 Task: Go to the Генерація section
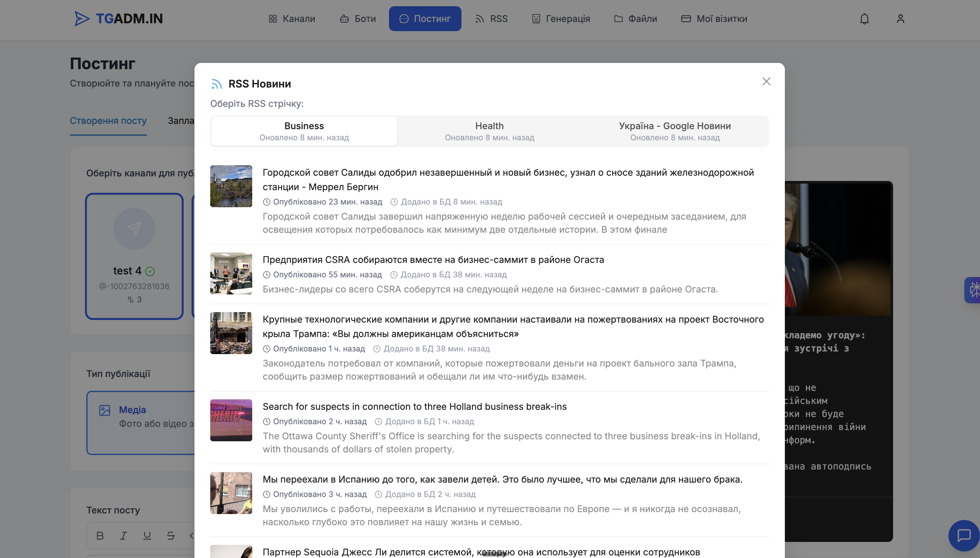561,19
